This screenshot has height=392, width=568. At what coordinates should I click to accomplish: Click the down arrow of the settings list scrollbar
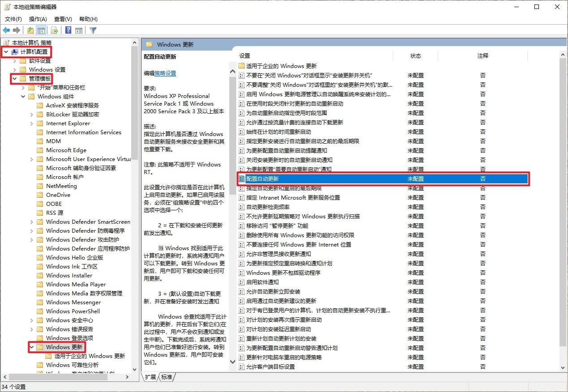(x=563, y=367)
